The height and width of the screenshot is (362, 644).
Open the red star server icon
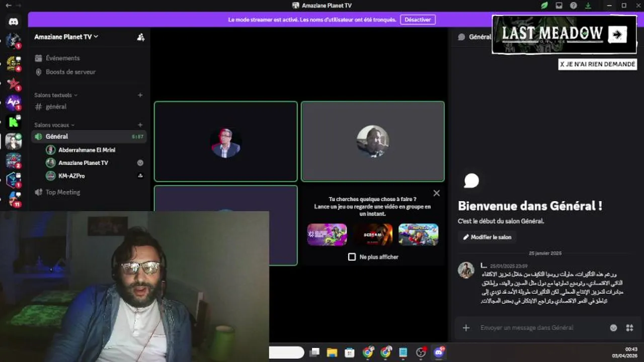click(x=13, y=83)
